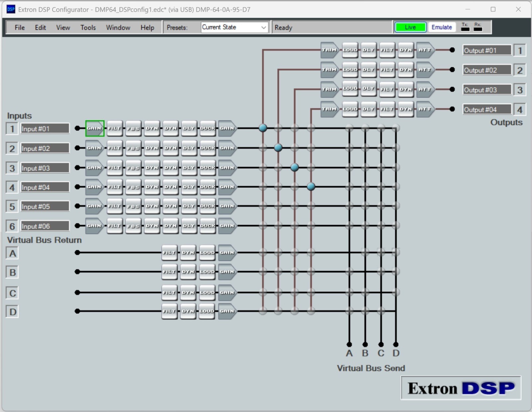Enable mix-point Input #02 to Virtual Bus D

[x=396, y=147]
